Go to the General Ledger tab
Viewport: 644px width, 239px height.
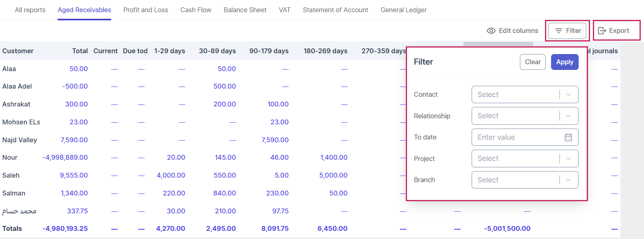(x=403, y=10)
